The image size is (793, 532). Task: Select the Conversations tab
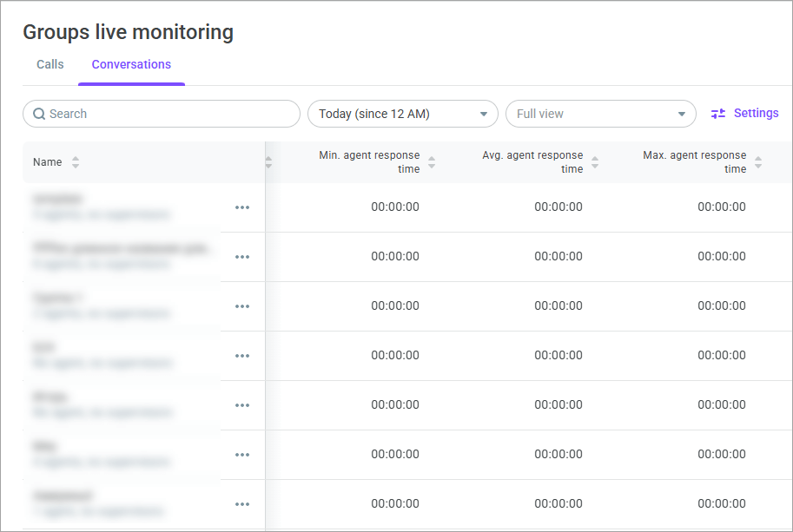click(131, 64)
